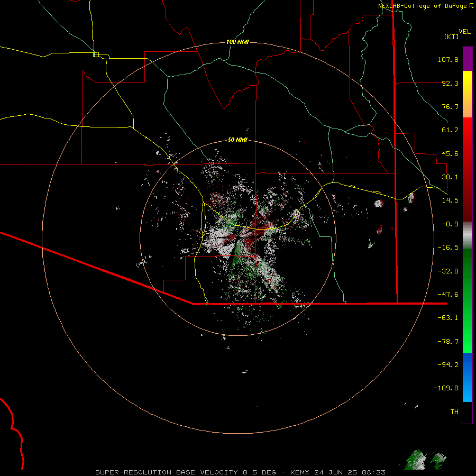This screenshot has height=476, width=476.
Task: Select the -94.2 scale value
Action: coord(448,364)
